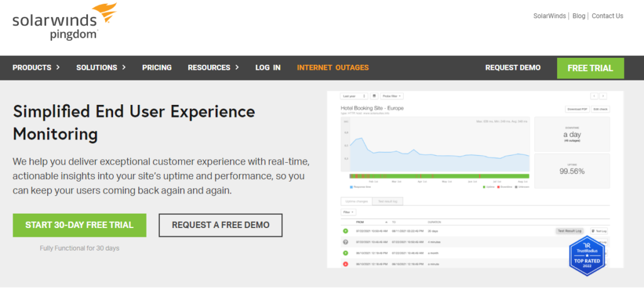Click Request a Free Demo button
This screenshot has height=289, width=644.
coord(220,225)
